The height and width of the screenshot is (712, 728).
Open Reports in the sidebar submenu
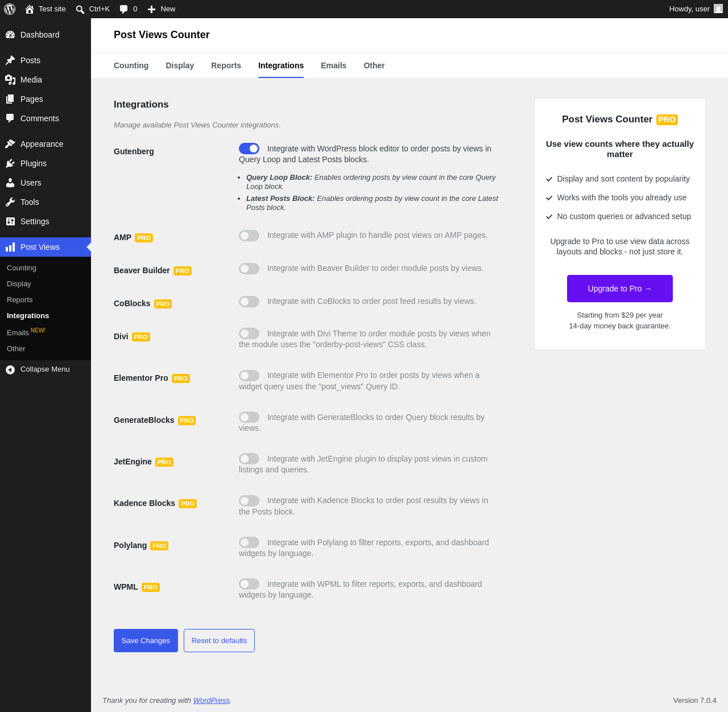45,300
